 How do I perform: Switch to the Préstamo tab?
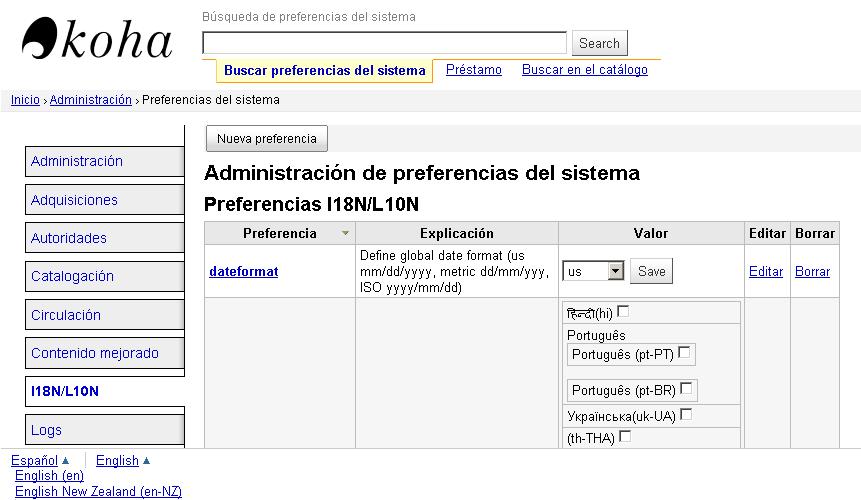(473, 70)
